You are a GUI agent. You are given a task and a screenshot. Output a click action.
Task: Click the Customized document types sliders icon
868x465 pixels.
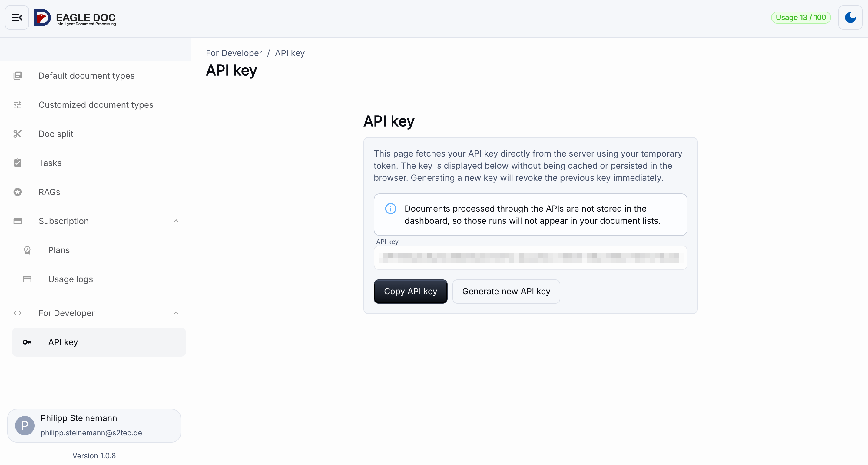click(x=18, y=105)
